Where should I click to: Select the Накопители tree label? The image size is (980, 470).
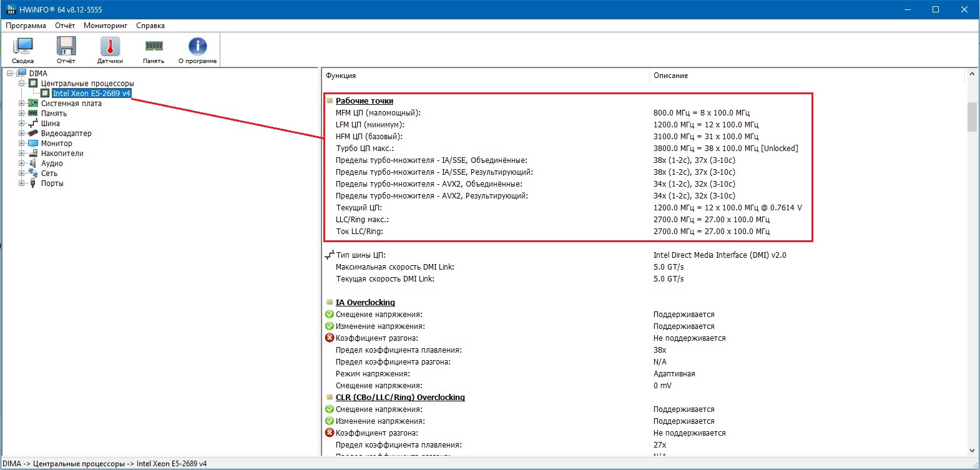tap(62, 153)
